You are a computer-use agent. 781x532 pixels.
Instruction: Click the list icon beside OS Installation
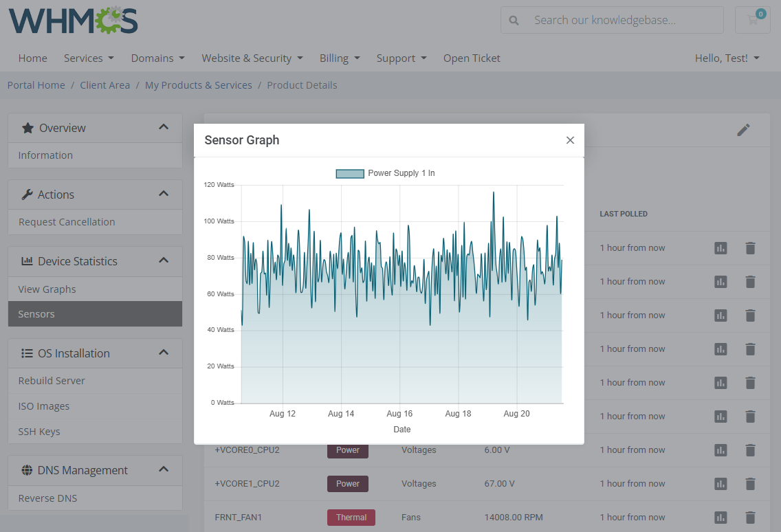click(x=27, y=353)
